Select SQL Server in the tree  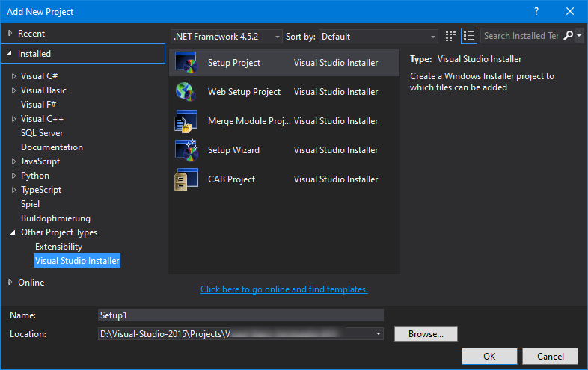pos(42,133)
